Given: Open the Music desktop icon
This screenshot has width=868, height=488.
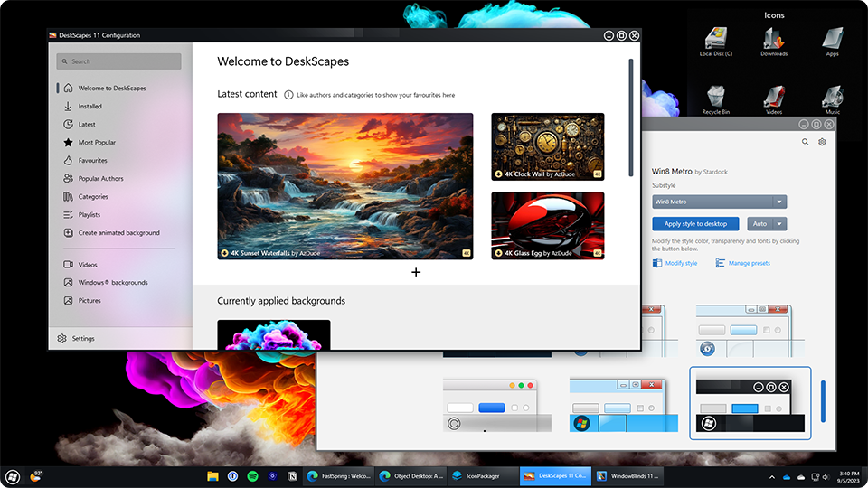Looking at the screenshot, I should [x=833, y=99].
